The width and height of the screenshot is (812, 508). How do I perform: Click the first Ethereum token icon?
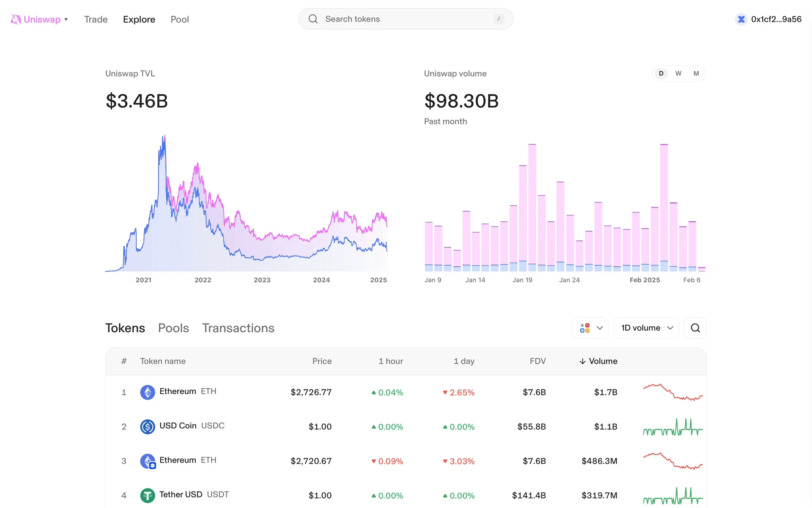point(147,392)
